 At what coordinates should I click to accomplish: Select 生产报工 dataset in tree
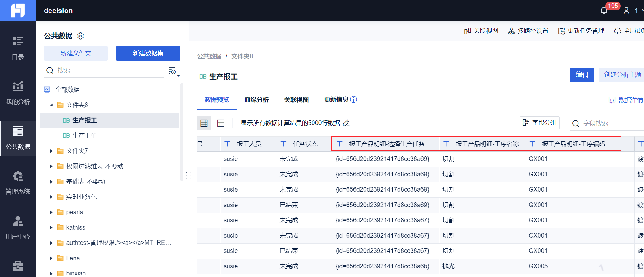tap(110, 120)
